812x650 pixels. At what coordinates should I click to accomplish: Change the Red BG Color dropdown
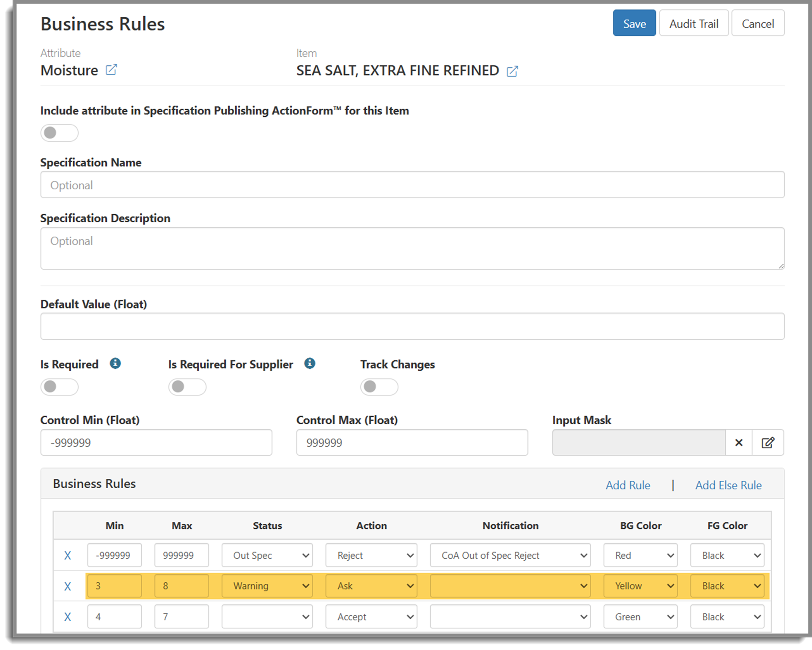(x=640, y=555)
